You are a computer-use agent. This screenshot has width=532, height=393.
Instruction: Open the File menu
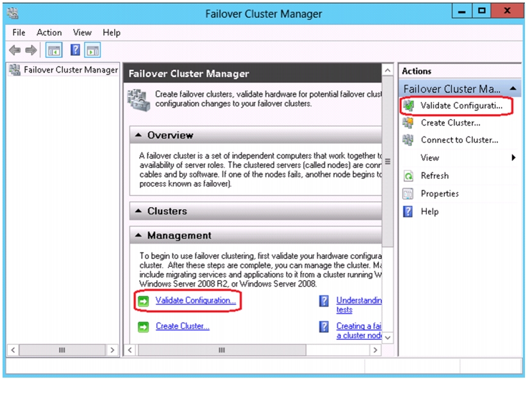pyautogui.click(x=19, y=33)
